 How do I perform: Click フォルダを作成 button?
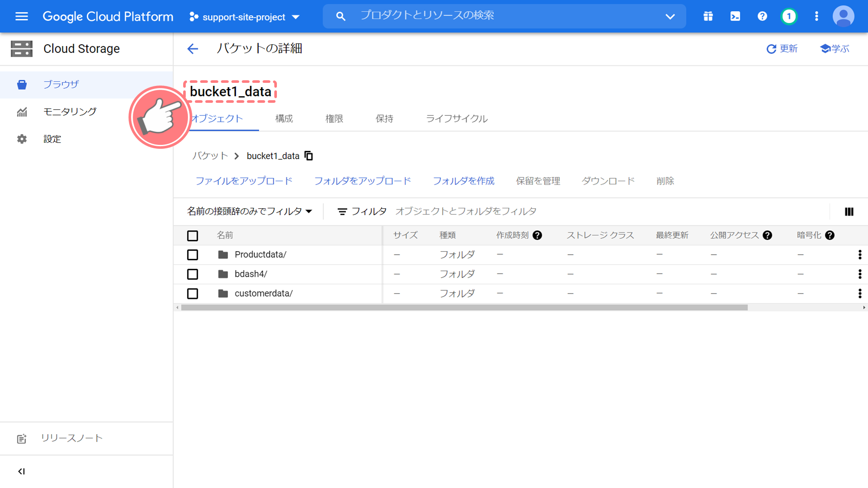(464, 181)
